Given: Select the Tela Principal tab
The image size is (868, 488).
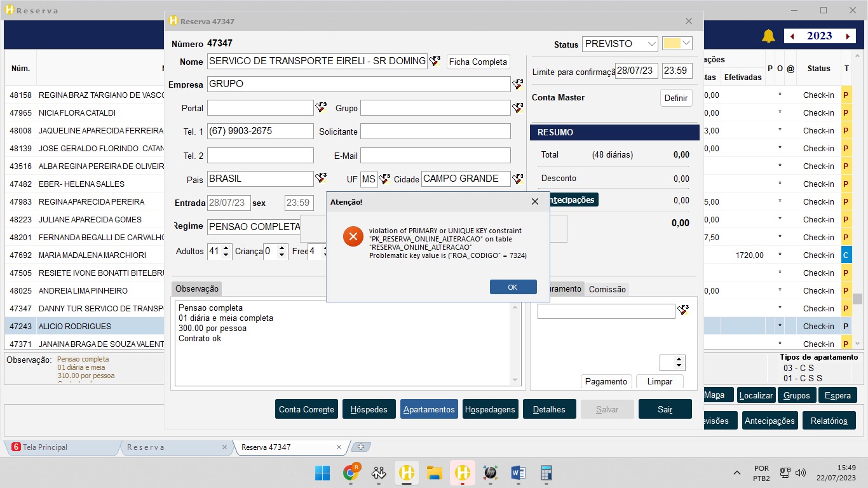Looking at the screenshot, I should pos(44,447).
